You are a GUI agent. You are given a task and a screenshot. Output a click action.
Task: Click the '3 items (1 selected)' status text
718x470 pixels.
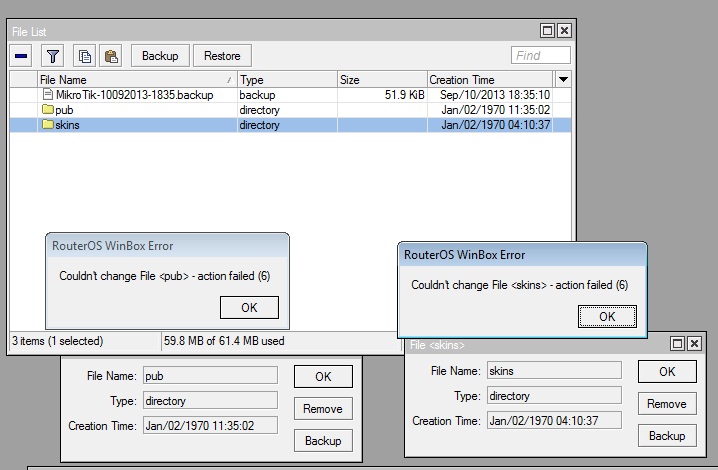click(58, 341)
